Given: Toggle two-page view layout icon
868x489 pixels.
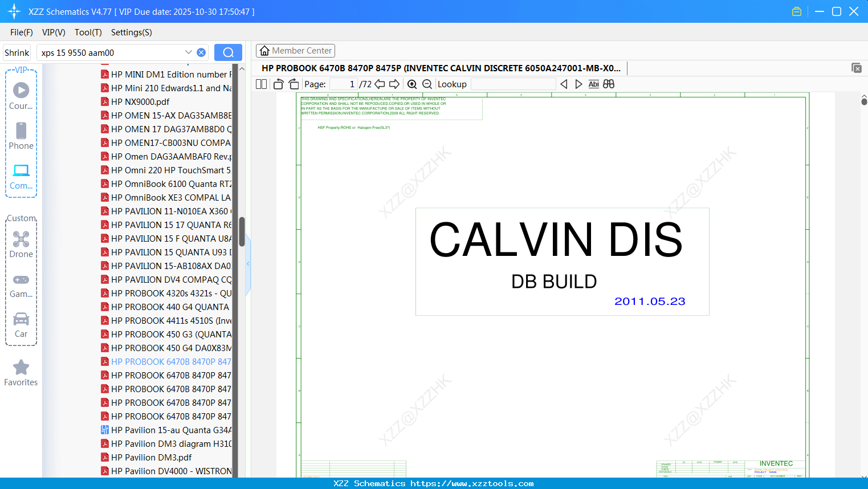Looking at the screenshot, I should pyautogui.click(x=262, y=84).
